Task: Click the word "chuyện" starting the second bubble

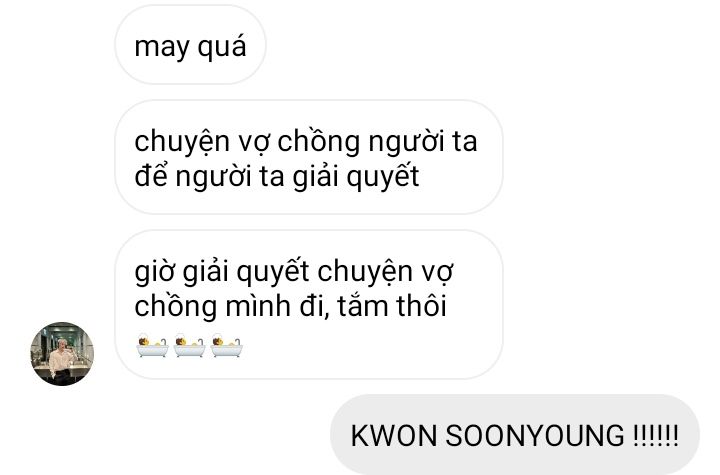Action: (182, 142)
